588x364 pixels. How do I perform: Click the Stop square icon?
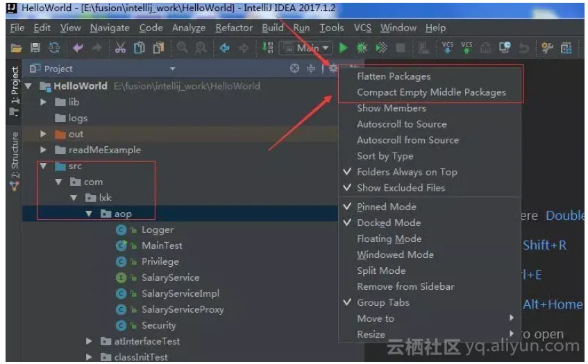coord(401,48)
